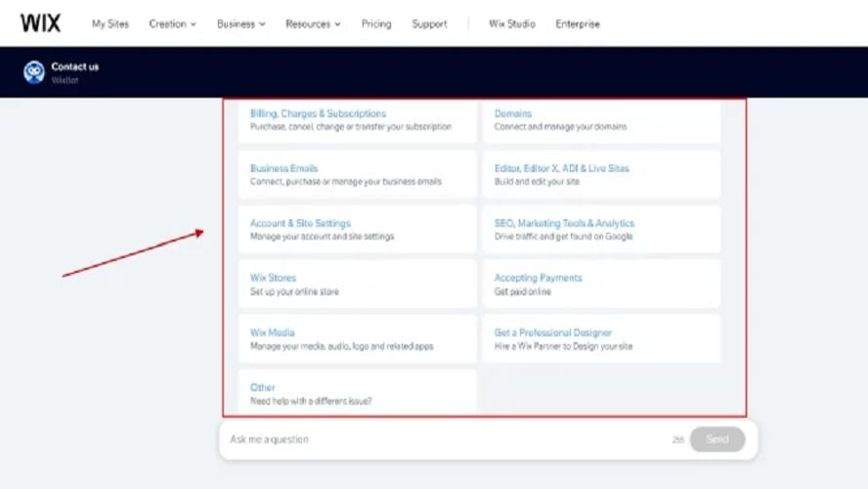This screenshot has height=489, width=868.
Task: Click the Wix chatbot avatar icon
Action: point(34,72)
